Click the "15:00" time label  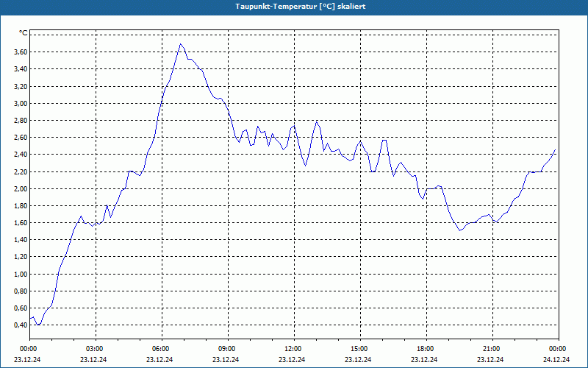point(360,349)
